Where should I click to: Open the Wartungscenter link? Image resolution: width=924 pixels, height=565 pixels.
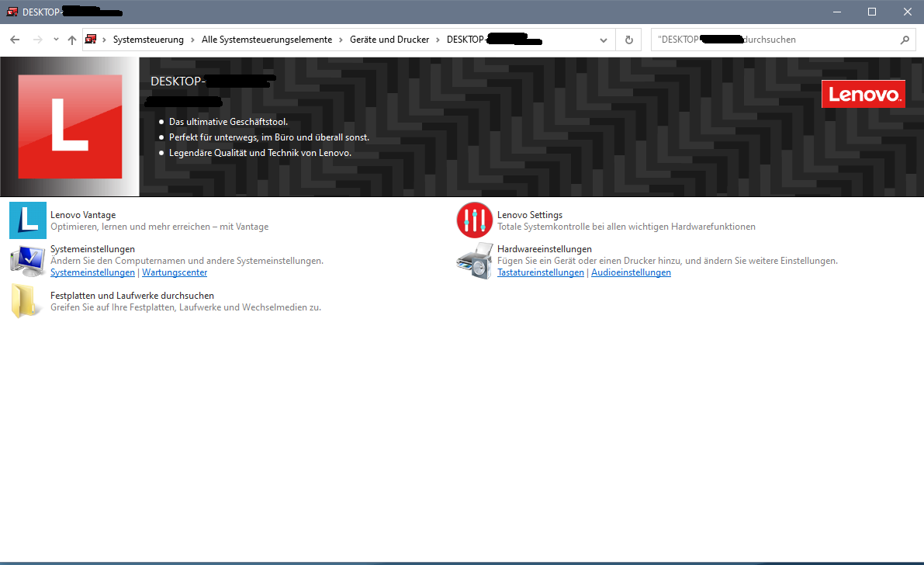(175, 272)
